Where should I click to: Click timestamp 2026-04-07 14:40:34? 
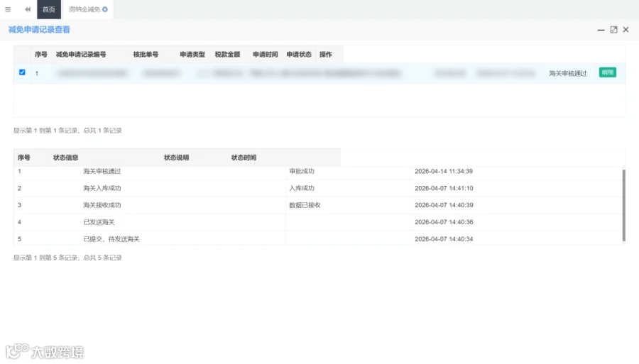[444, 239]
